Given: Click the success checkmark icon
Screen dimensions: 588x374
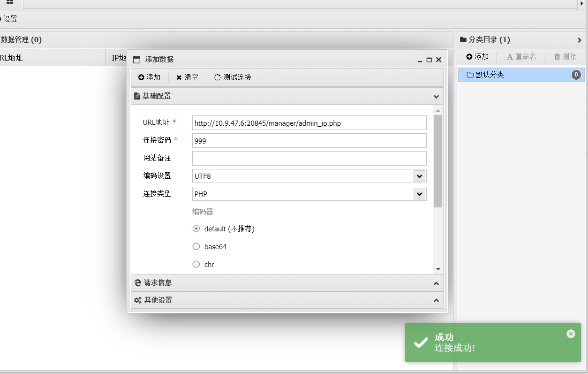Looking at the screenshot, I should coord(421,343).
